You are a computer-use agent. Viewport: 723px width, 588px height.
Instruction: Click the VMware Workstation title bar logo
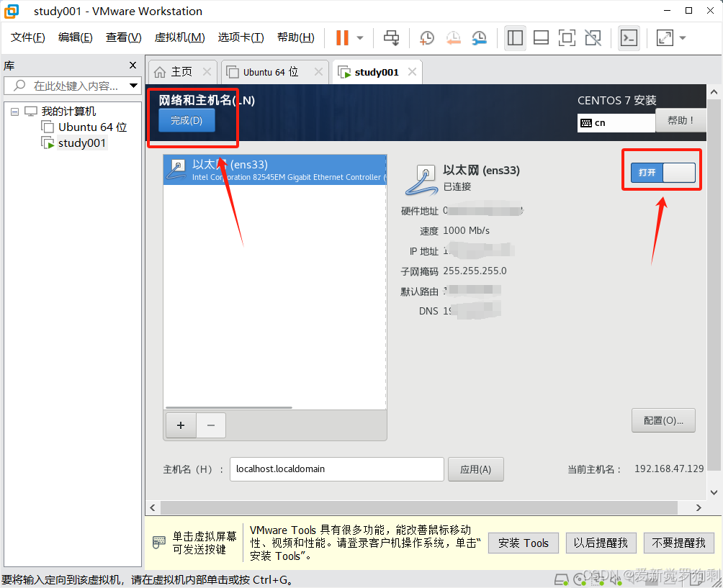point(12,11)
